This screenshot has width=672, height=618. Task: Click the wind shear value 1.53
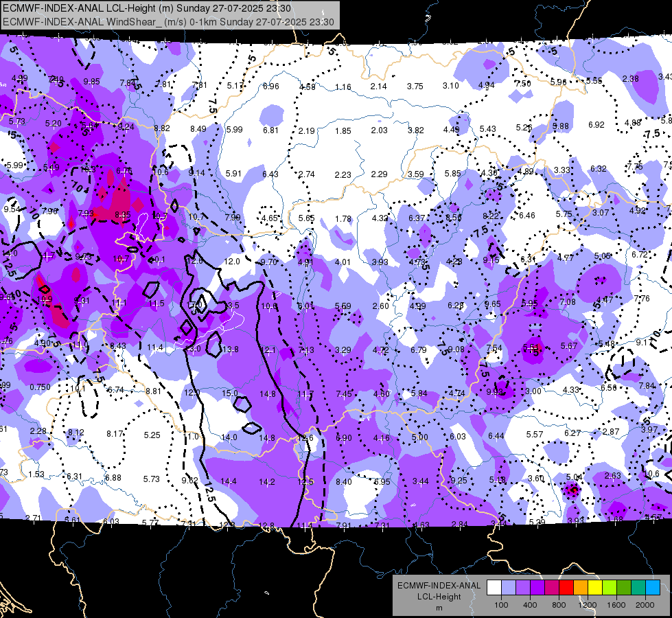tap(36, 474)
